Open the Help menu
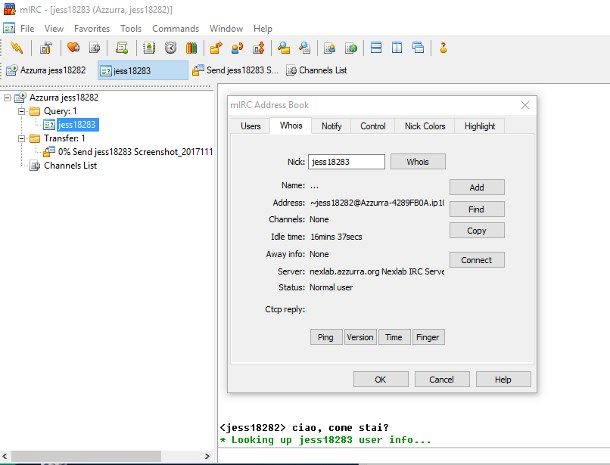The height and width of the screenshot is (465, 610). 263,28
